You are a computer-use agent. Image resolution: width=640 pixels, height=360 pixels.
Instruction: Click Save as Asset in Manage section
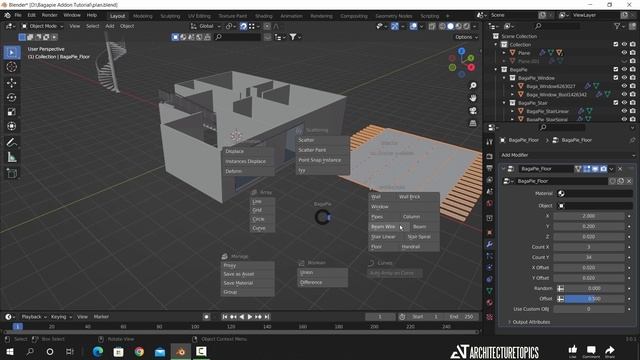[x=247, y=274]
